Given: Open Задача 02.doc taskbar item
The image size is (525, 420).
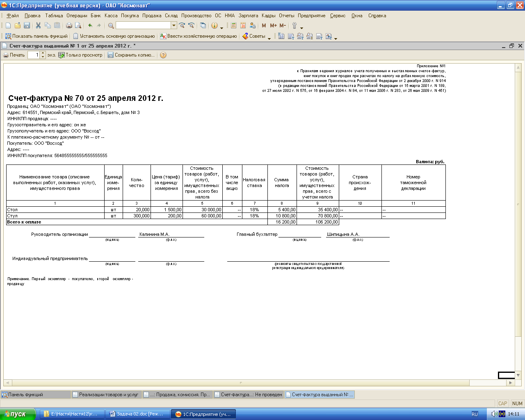Looking at the screenshot, I should click(x=137, y=414).
